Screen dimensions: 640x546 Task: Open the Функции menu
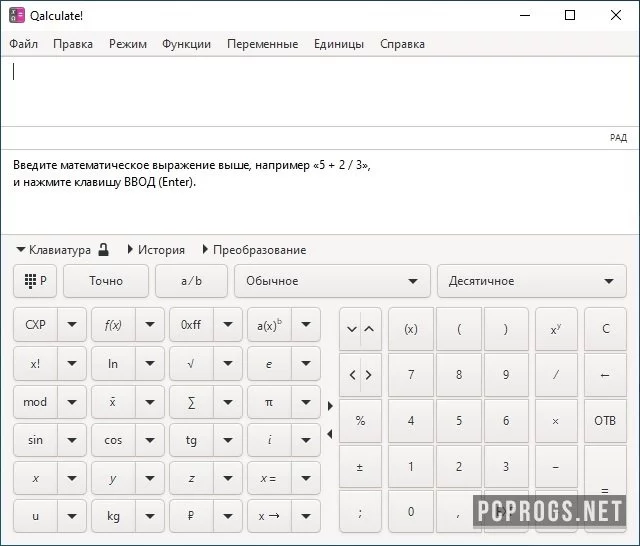pos(187,44)
